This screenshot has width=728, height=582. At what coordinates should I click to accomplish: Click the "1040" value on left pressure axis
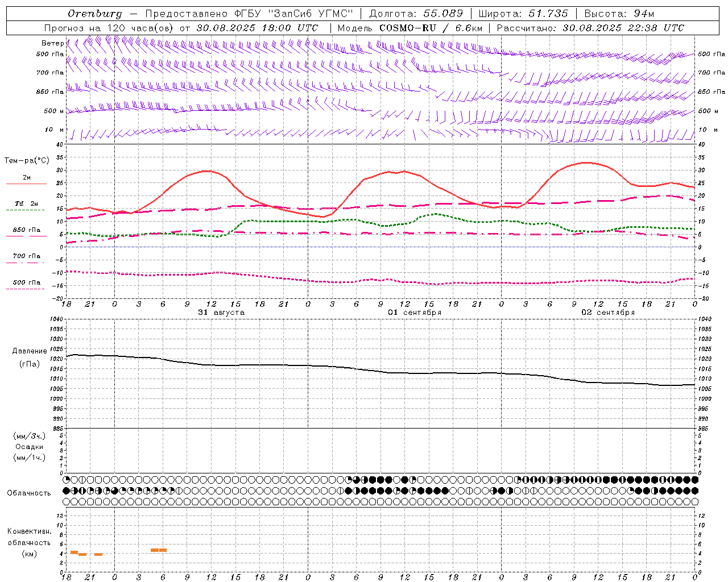57,319
